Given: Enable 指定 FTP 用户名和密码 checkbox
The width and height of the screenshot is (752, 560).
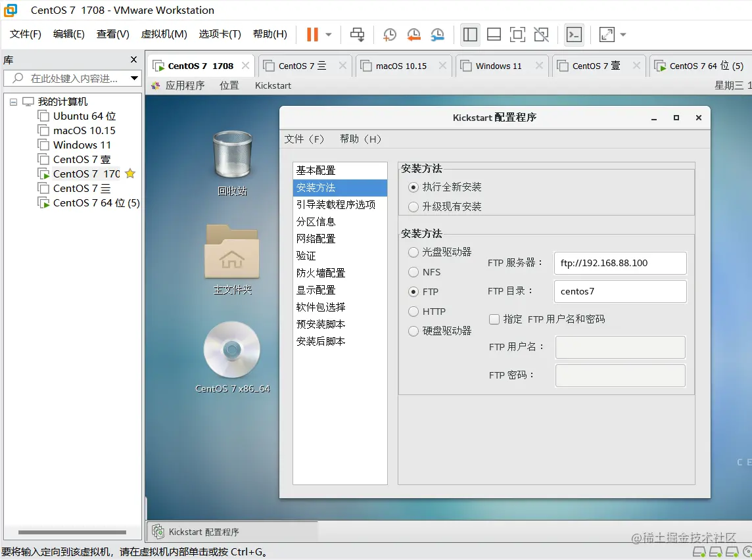Looking at the screenshot, I should coord(494,319).
